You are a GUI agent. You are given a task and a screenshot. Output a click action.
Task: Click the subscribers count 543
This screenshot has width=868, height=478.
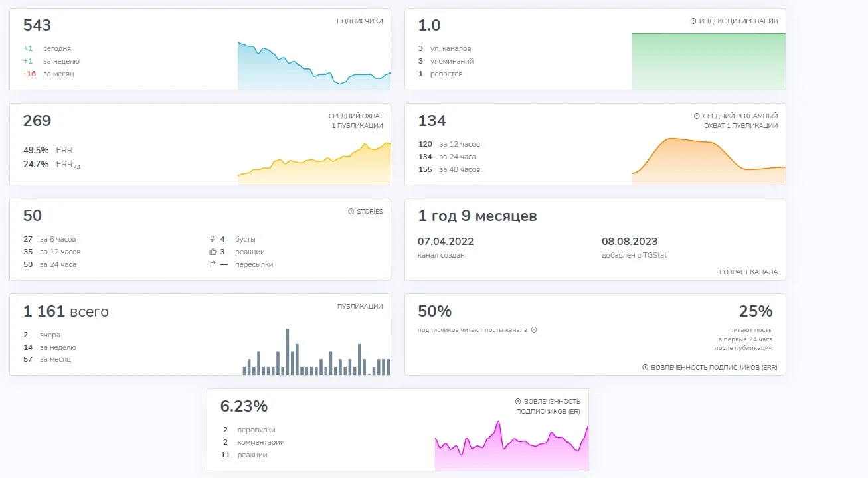pyautogui.click(x=37, y=25)
